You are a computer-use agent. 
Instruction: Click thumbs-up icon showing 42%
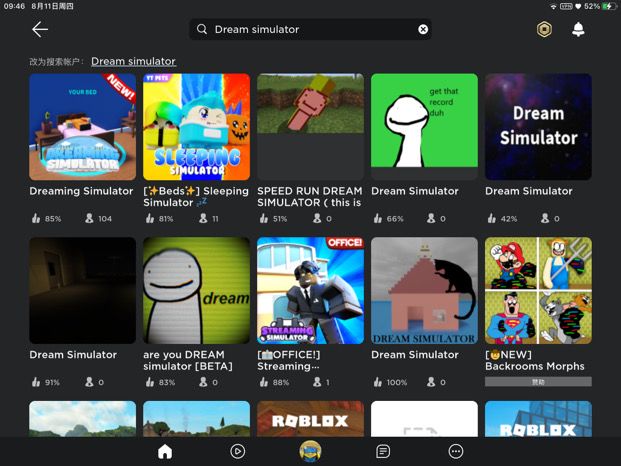point(492,218)
